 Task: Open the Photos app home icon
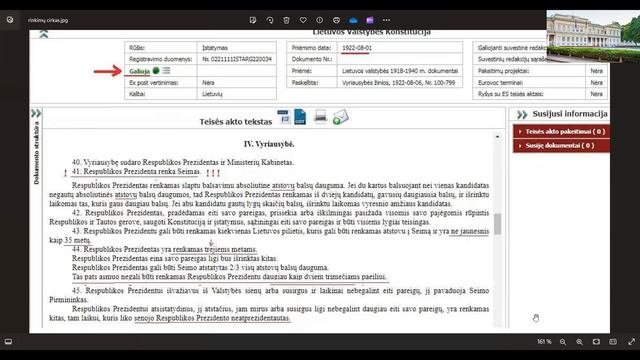pos(10,20)
